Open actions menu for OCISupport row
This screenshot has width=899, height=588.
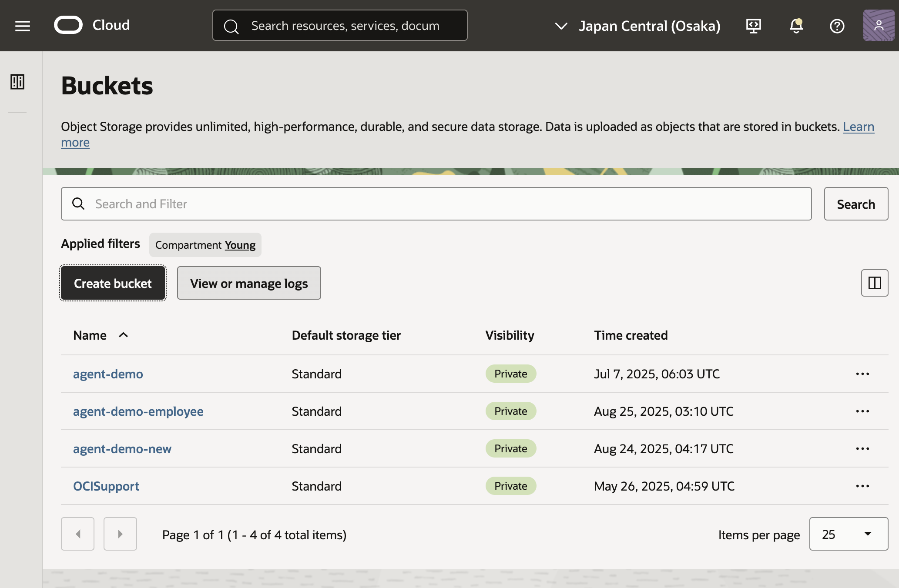tap(862, 486)
